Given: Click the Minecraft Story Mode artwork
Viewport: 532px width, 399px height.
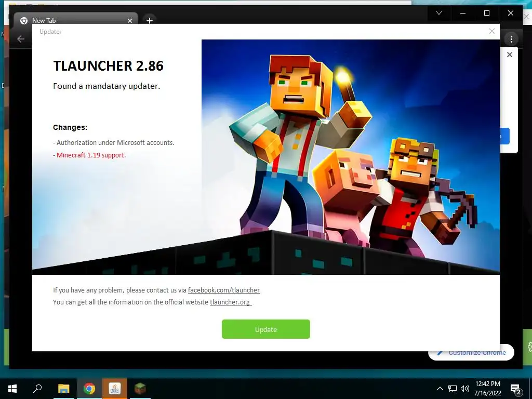Looking at the screenshot, I should (351, 157).
